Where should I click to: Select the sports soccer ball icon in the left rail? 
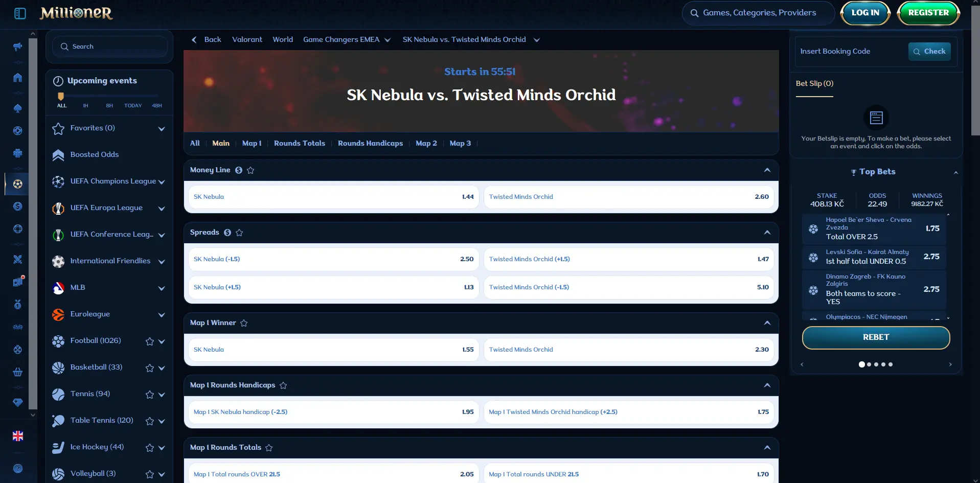[18, 184]
